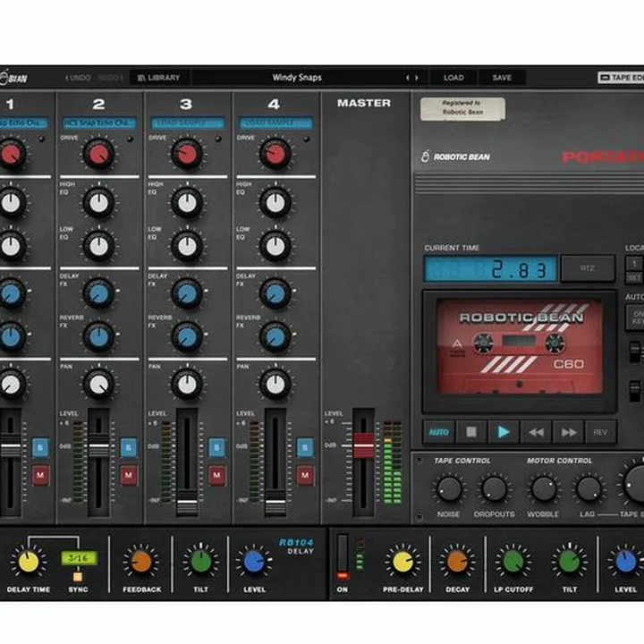Click channel 4 level fader handle
644x644 pixels.
[275, 502]
